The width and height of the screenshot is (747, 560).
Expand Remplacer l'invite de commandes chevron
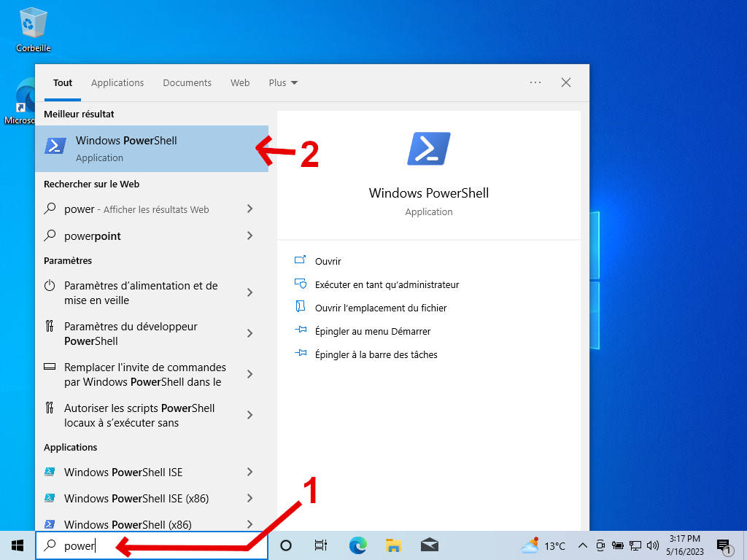(x=249, y=374)
